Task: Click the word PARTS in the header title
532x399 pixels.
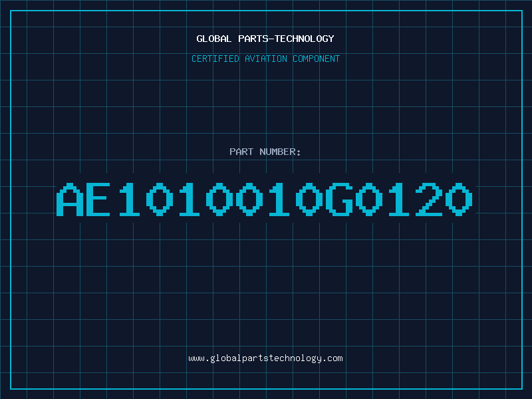Action: tap(253, 39)
